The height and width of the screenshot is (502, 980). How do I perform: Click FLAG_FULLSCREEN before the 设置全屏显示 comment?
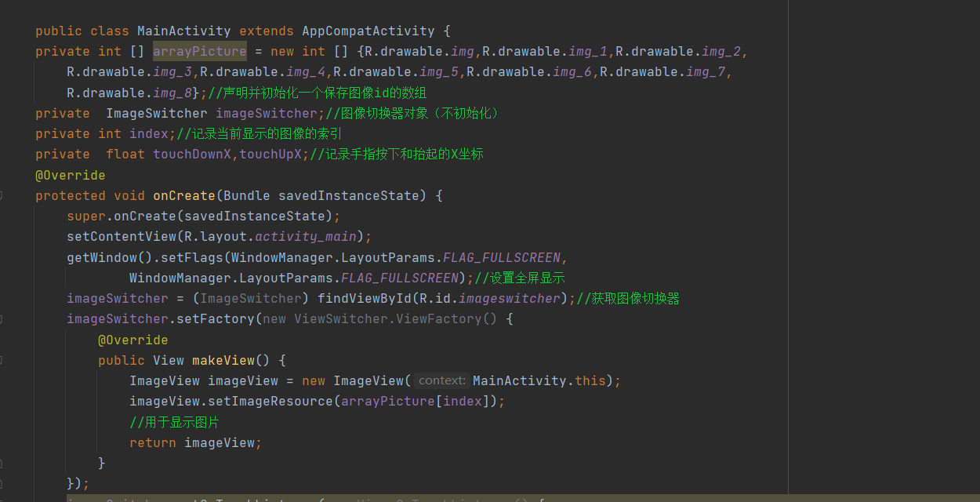(400, 278)
